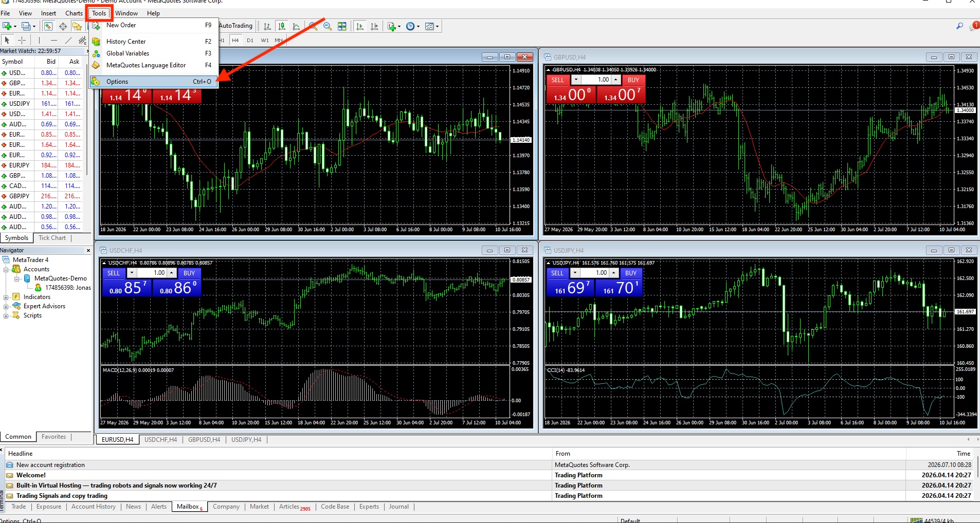Click SELL on the USDJPY chart
This screenshot has height=523, width=980.
pyautogui.click(x=557, y=273)
